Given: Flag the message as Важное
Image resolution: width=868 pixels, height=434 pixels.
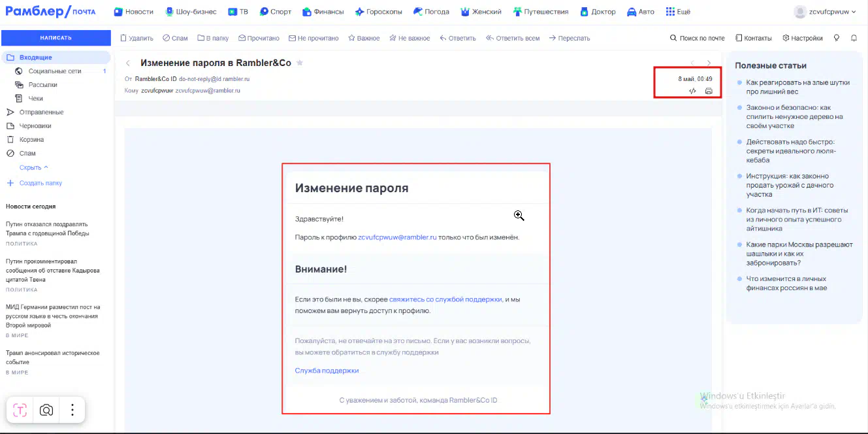Looking at the screenshot, I should click(x=364, y=38).
